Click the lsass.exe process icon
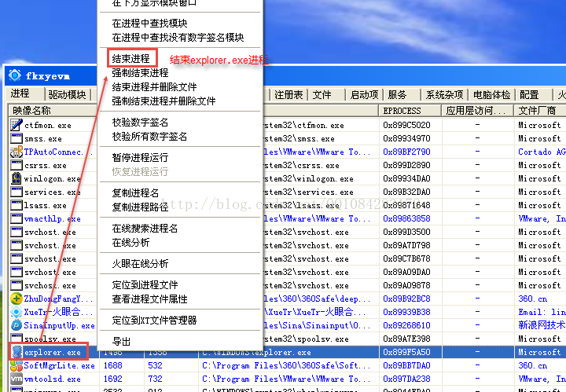The width and height of the screenshot is (566, 392). click(x=17, y=205)
